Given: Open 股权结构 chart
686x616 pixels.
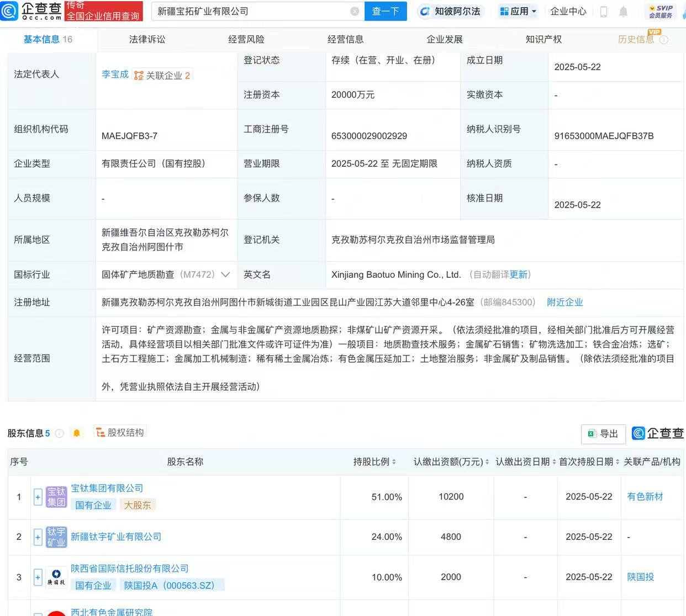Looking at the screenshot, I should [120, 433].
